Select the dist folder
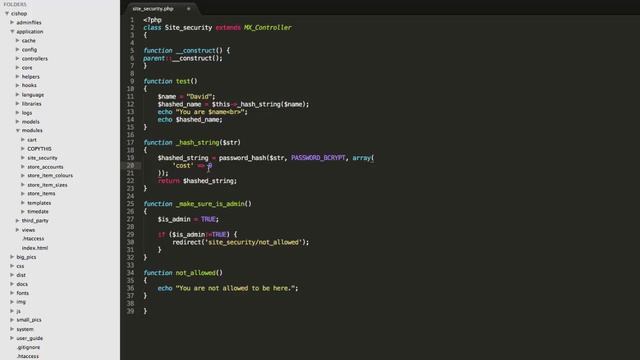Image resolution: width=640 pixels, height=360 pixels. coord(21,275)
